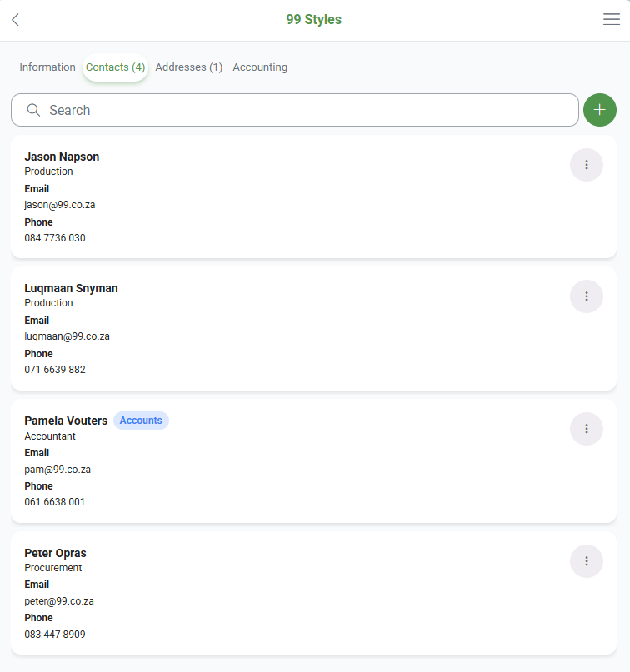Switch to the Information tab

click(47, 67)
